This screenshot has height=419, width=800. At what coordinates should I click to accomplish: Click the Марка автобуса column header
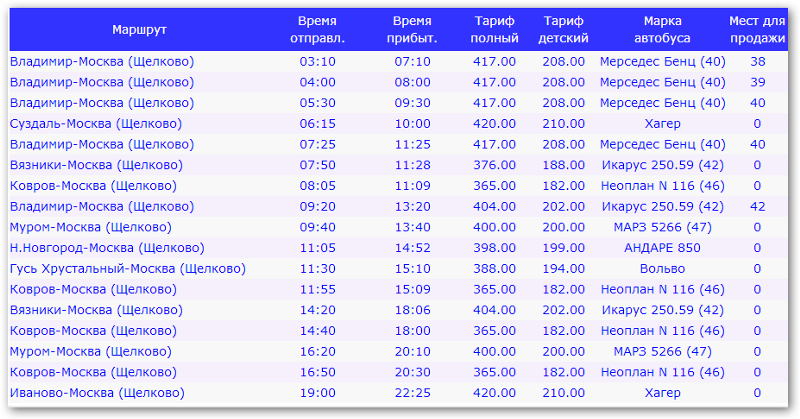662,30
